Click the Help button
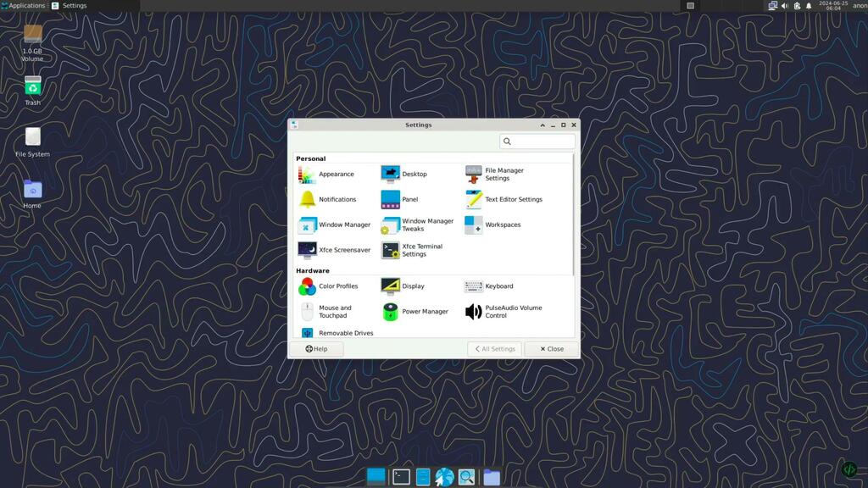 [x=316, y=349]
